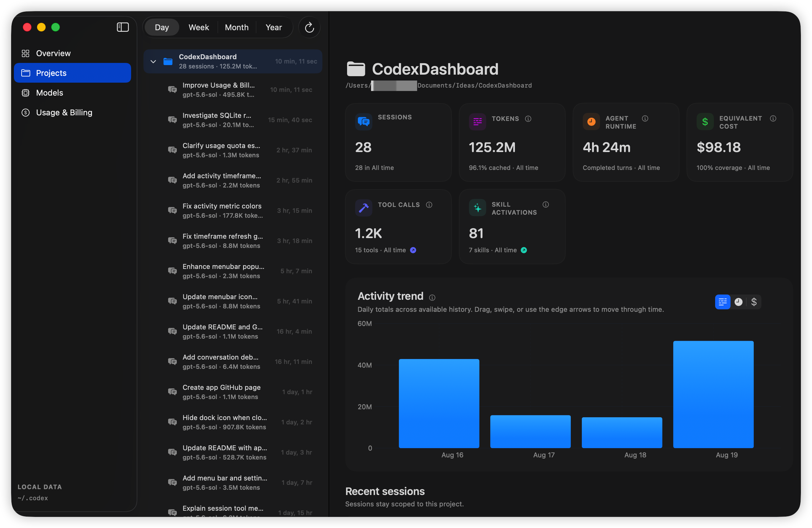The image size is (812, 528).
Task: Open session 'Update menubar icon...'
Action: pyautogui.click(x=233, y=302)
